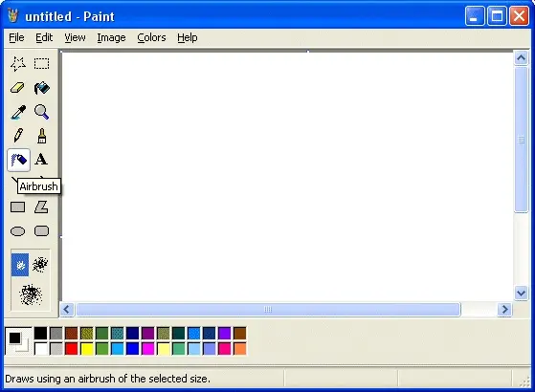This screenshot has width=535, height=392.
Task: Select the Free-Form Select star tool
Action: [x=18, y=64]
